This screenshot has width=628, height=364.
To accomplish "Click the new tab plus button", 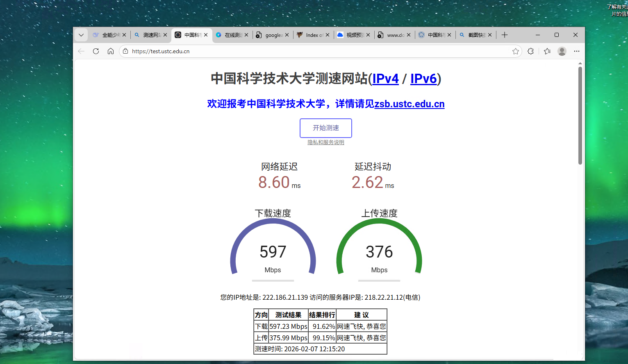I will (505, 35).
